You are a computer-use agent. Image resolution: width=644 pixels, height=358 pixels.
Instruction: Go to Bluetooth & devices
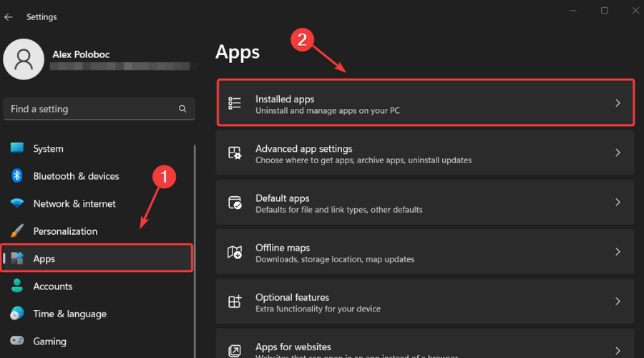[97, 176]
